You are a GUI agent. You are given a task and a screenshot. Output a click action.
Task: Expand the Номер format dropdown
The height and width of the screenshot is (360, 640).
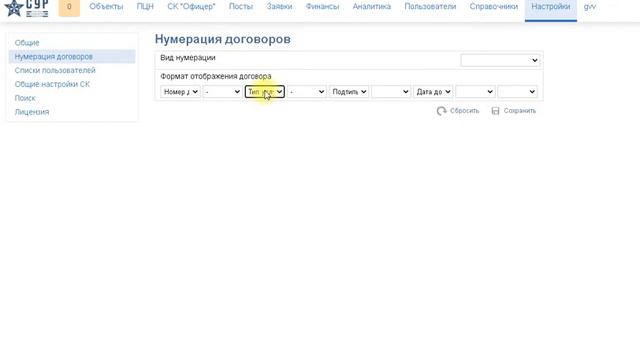point(180,92)
